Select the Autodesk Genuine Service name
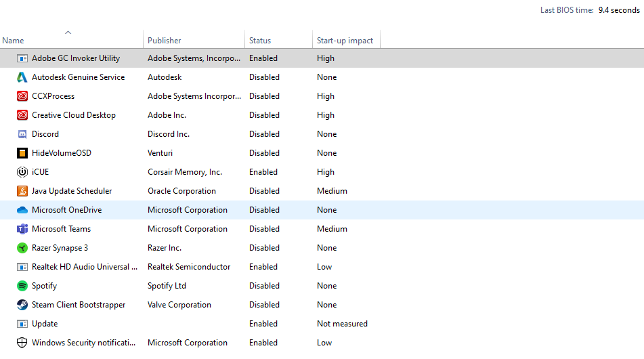The width and height of the screenshot is (644, 359). pyautogui.click(x=78, y=77)
